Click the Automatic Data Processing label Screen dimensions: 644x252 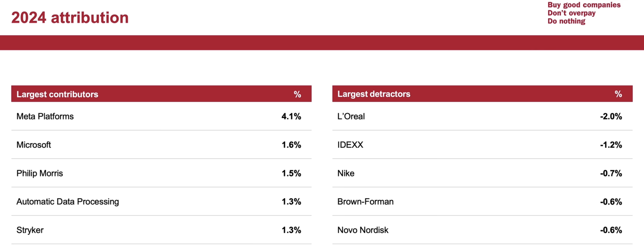click(68, 202)
